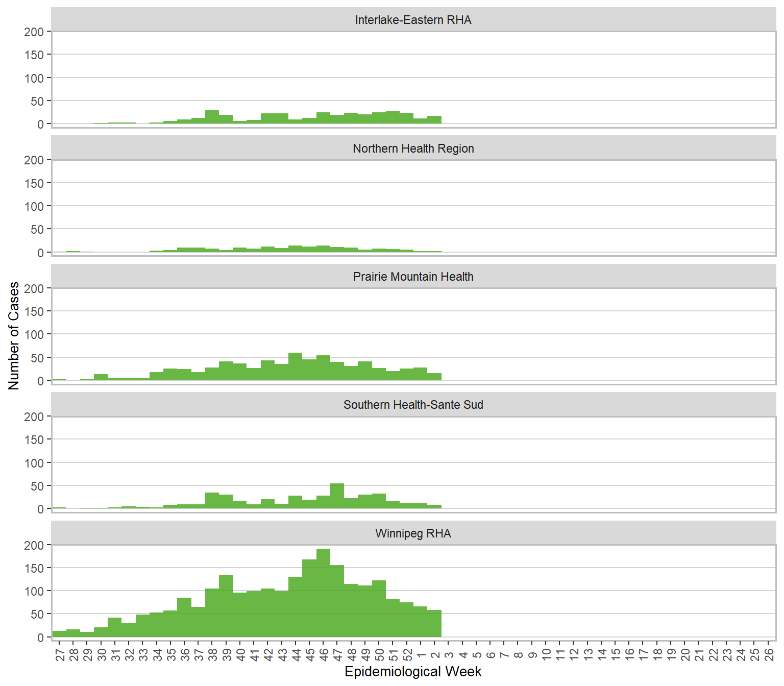Click the week 46 tick label
This screenshot has width=784, height=686.
point(324,654)
